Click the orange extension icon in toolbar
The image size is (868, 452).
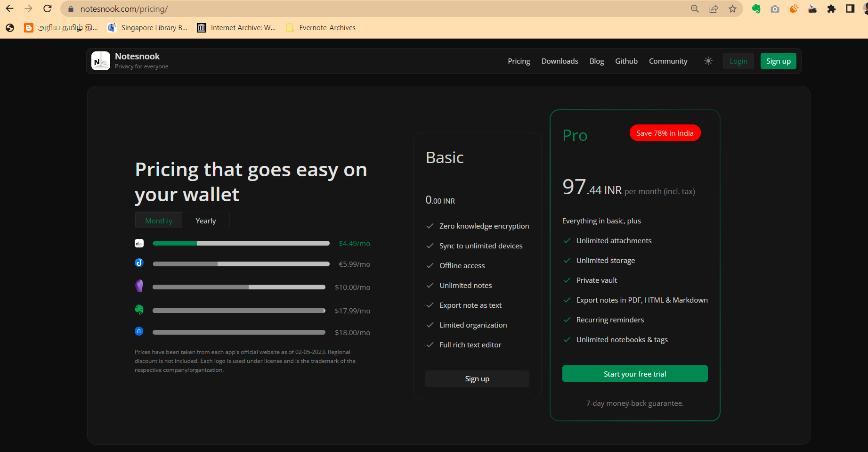click(x=794, y=9)
